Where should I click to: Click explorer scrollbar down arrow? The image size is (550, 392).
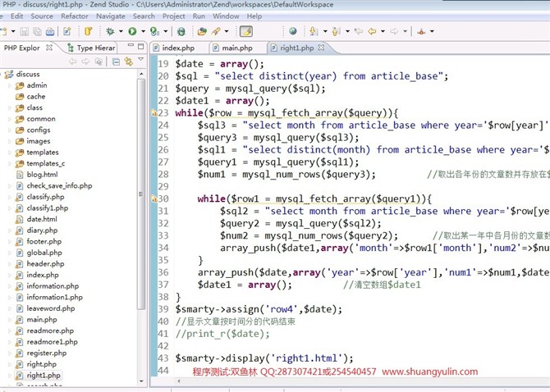point(141,381)
